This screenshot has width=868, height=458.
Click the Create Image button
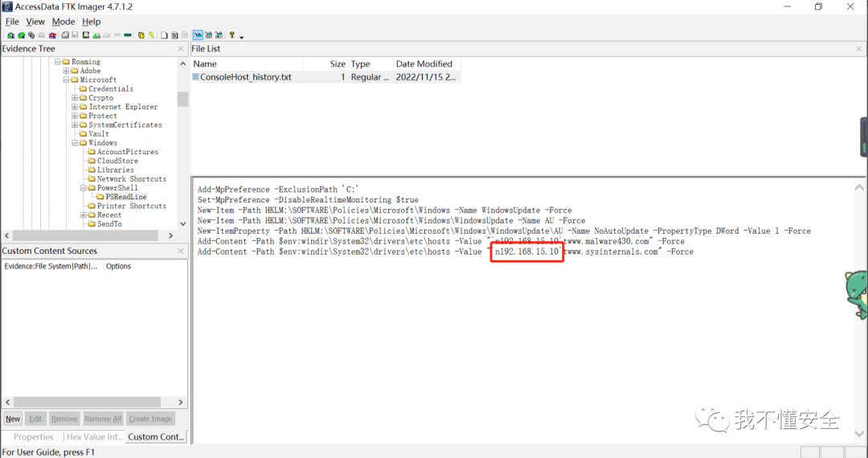pos(150,419)
